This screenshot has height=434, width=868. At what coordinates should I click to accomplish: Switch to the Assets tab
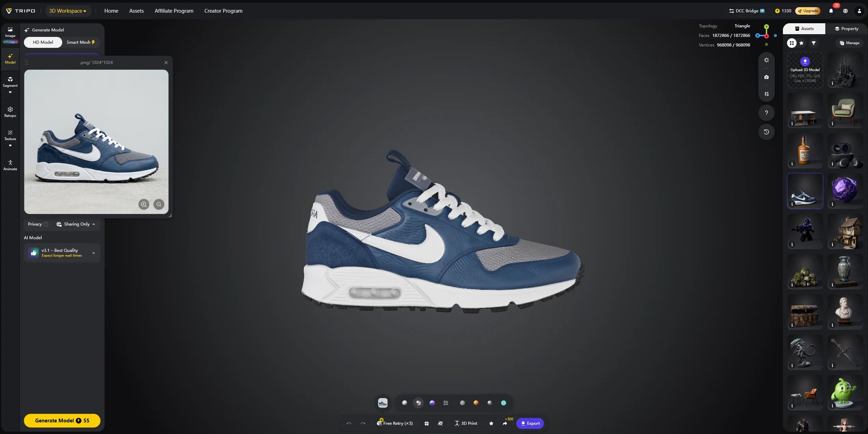[x=804, y=29]
